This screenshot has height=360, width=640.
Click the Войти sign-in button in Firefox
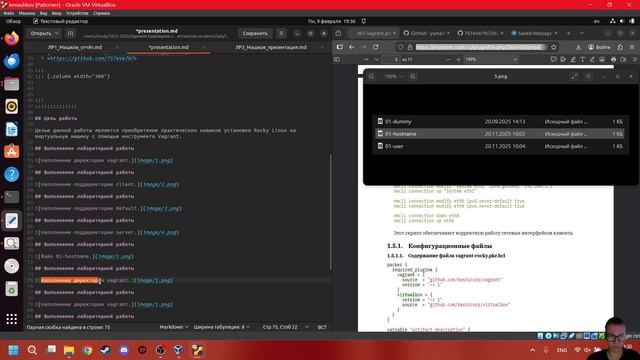[599, 47]
